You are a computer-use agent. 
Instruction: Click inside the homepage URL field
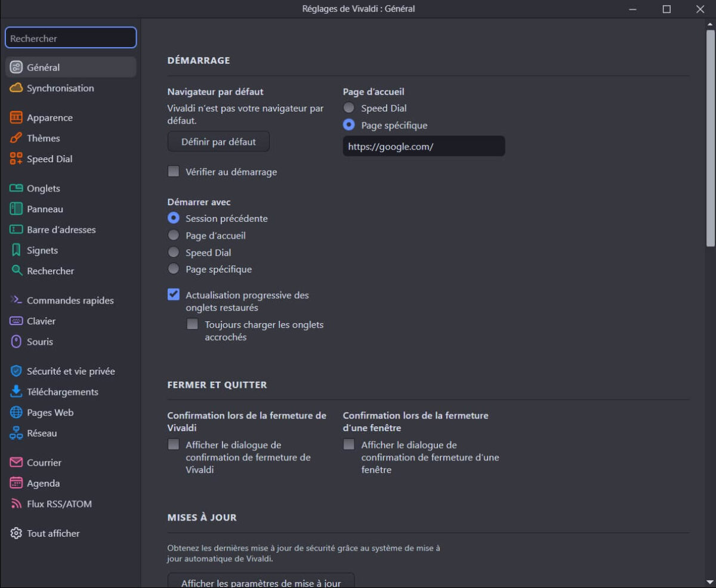424,146
